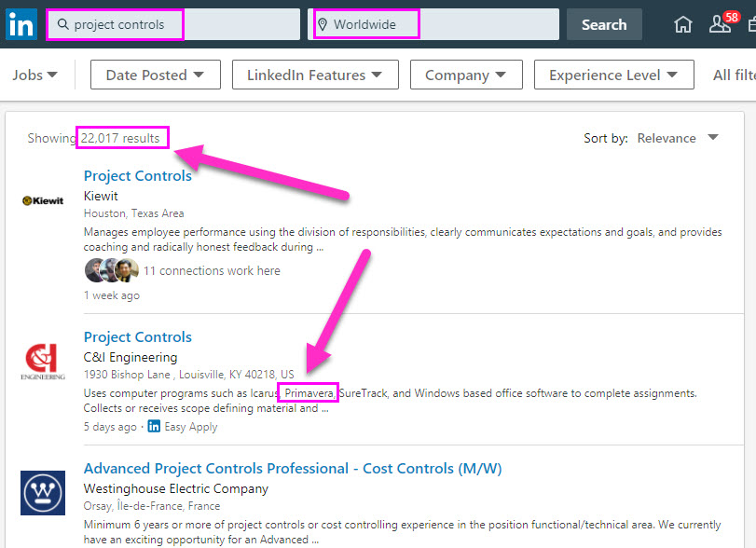Expand the Date Posted filter

[156, 75]
